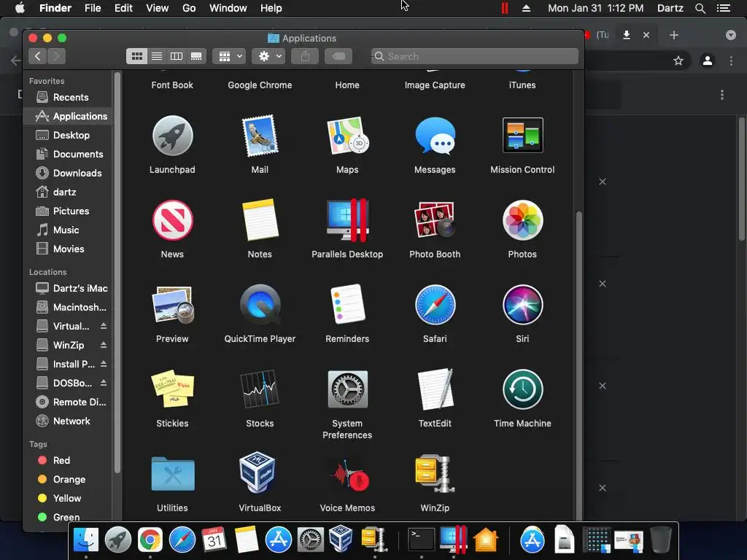Viewport: 747px width, 560px height.
Task: Select the Notes app icon
Action: [x=260, y=220]
